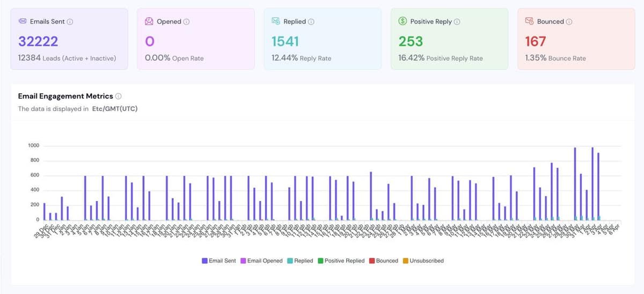Toggle Email Opened series in legend
This screenshot has height=294, width=644.
(x=261, y=261)
